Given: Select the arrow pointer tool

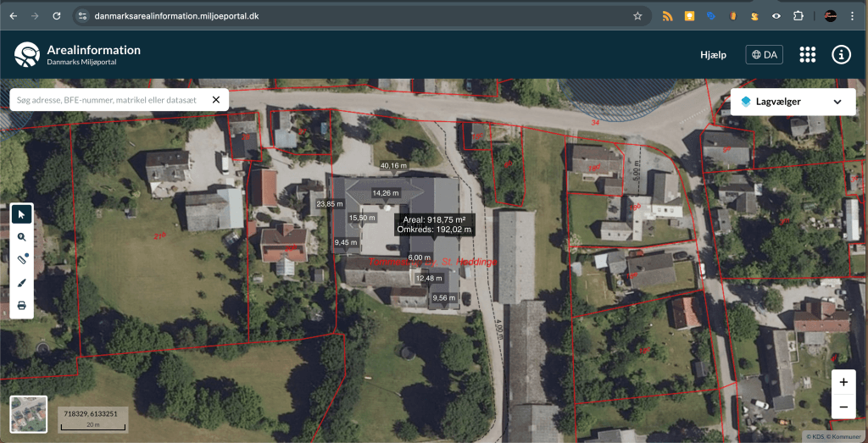Looking at the screenshot, I should [x=22, y=213].
